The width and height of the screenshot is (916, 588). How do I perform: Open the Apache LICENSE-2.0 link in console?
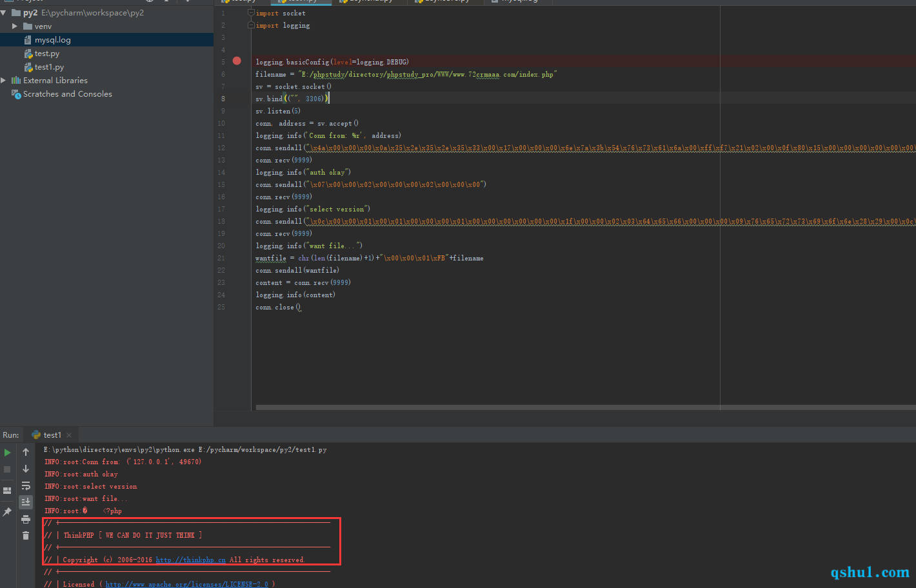(187, 584)
